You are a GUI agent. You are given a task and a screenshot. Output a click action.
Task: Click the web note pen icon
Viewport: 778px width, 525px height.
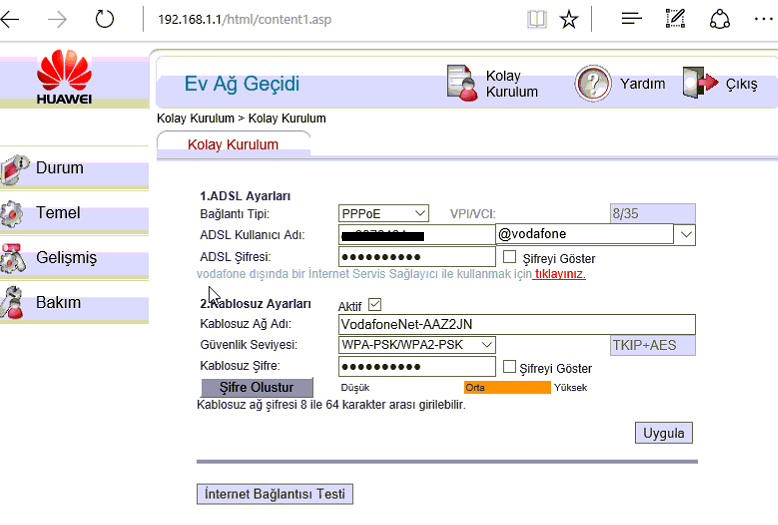(x=675, y=19)
